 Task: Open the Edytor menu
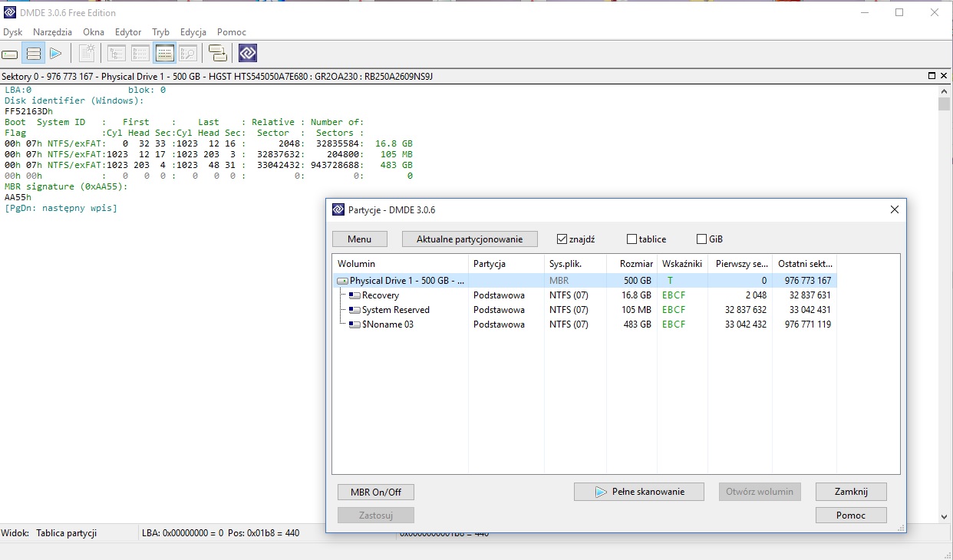click(128, 32)
